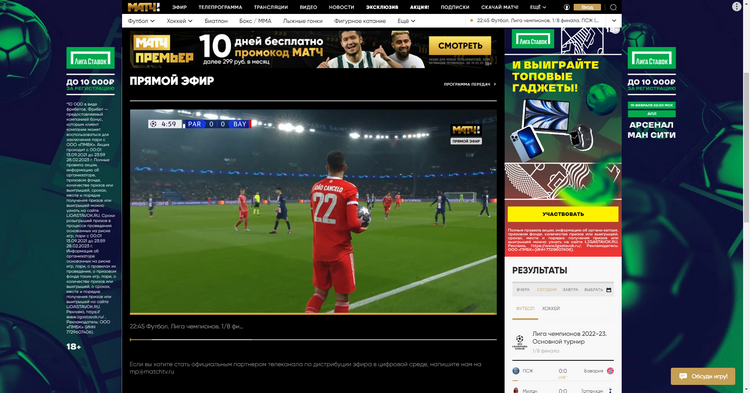
Task: Click the 22:45 Футбол program caption below video
Action: point(187,327)
